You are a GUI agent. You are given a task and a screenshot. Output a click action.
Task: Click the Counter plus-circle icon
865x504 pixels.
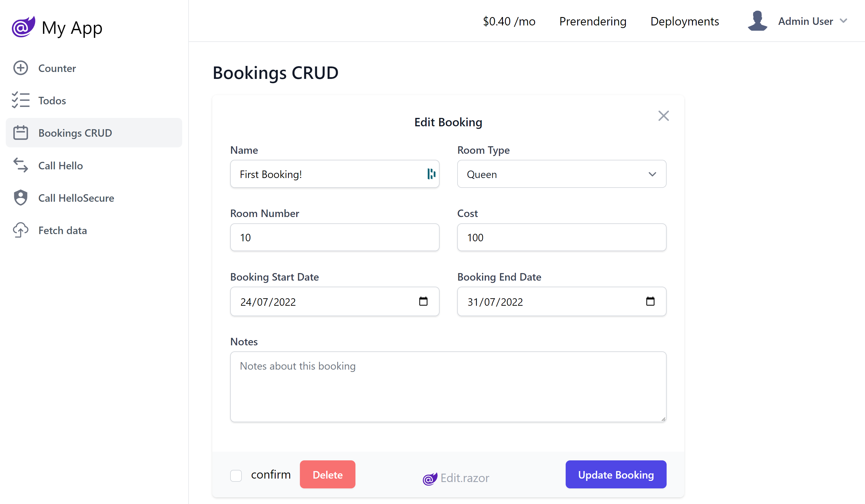tap(21, 68)
